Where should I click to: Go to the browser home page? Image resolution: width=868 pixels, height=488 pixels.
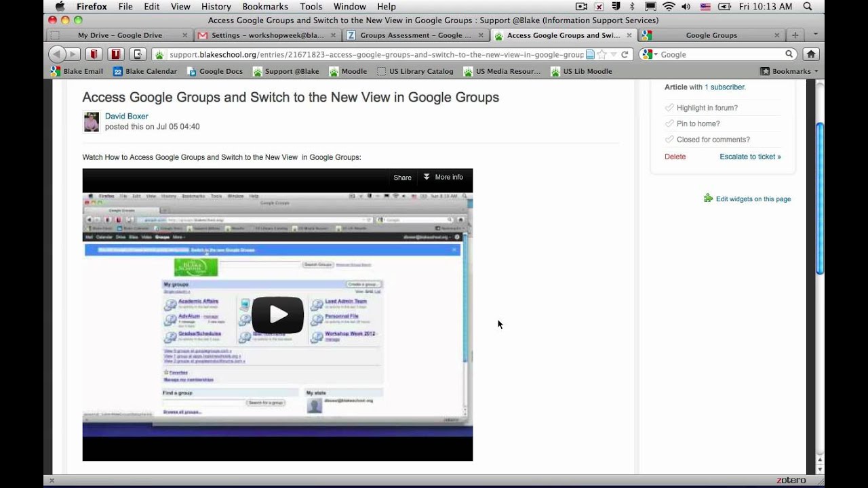[811, 54]
